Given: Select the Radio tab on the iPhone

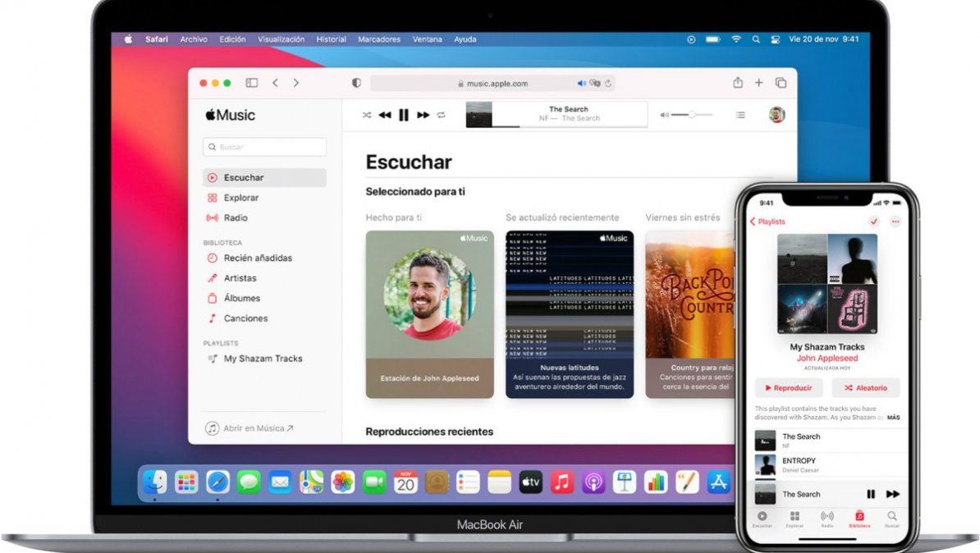Looking at the screenshot, I should coord(826,517).
